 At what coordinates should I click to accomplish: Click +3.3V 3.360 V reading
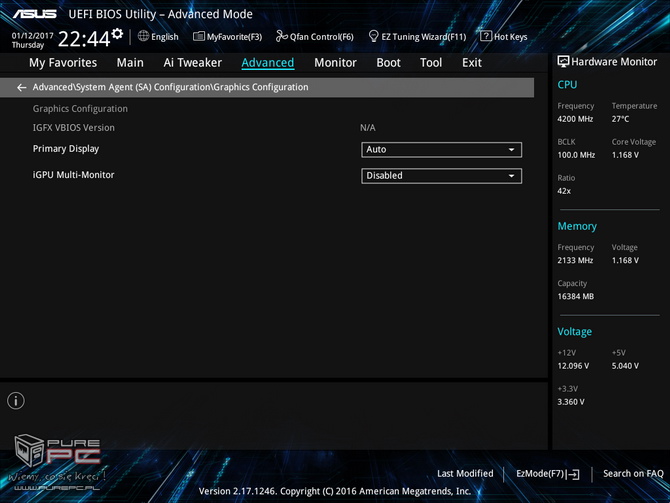click(x=571, y=402)
